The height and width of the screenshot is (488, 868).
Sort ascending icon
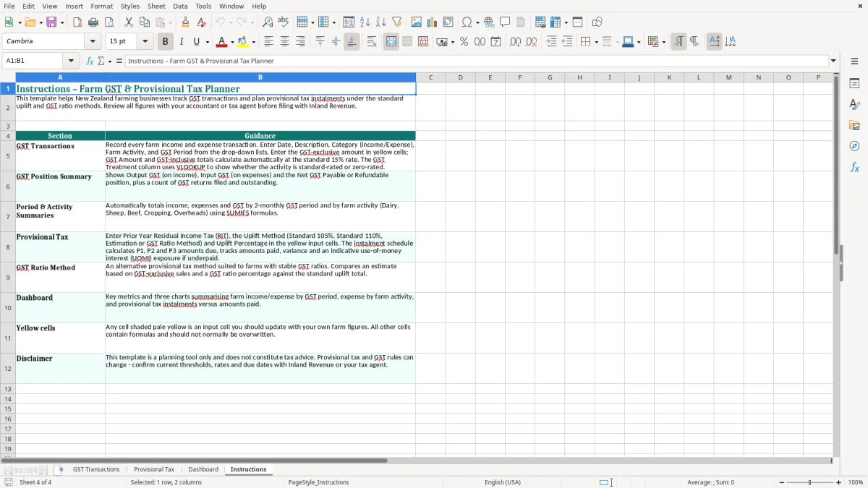pyautogui.click(x=365, y=22)
